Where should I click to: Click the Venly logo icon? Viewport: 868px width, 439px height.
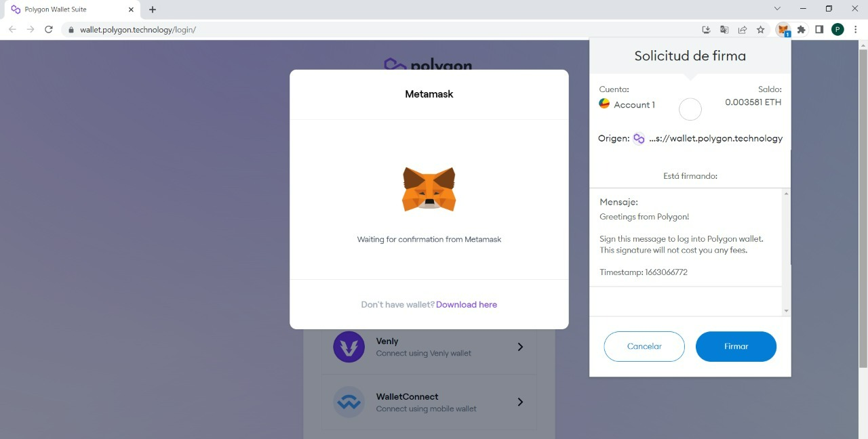point(349,347)
